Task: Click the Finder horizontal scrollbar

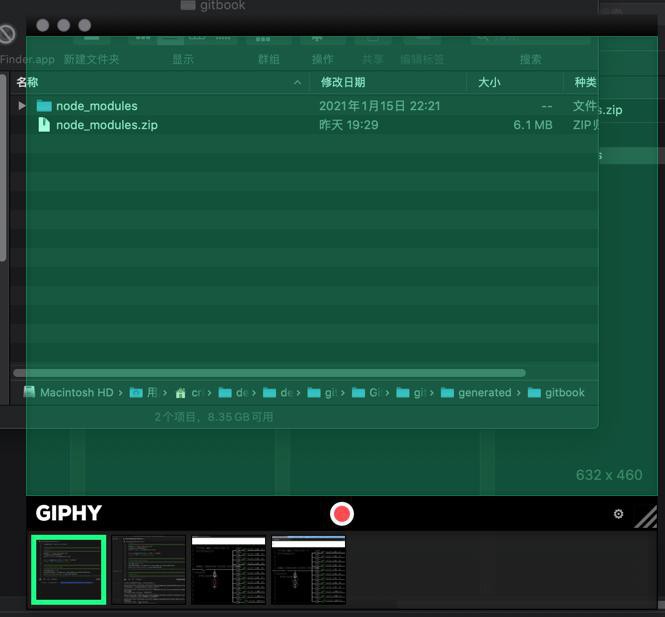Action: coord(269,373)
